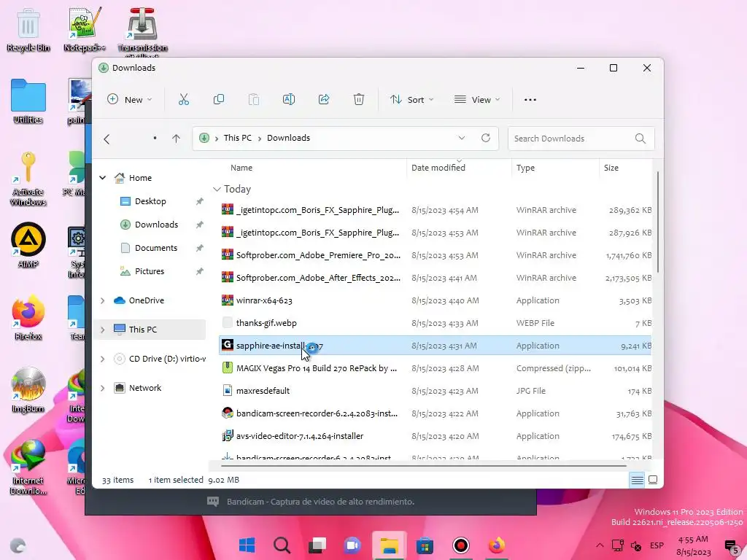Open Recycle Bin desktop icon
Image resolution: width=747 pixels, height=560 pixels.
[28, 30]
